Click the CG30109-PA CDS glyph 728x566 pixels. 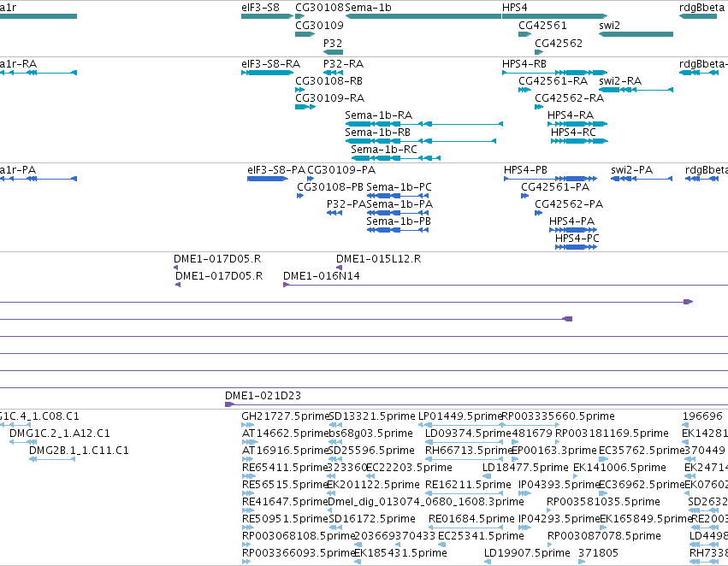[311, 179]
